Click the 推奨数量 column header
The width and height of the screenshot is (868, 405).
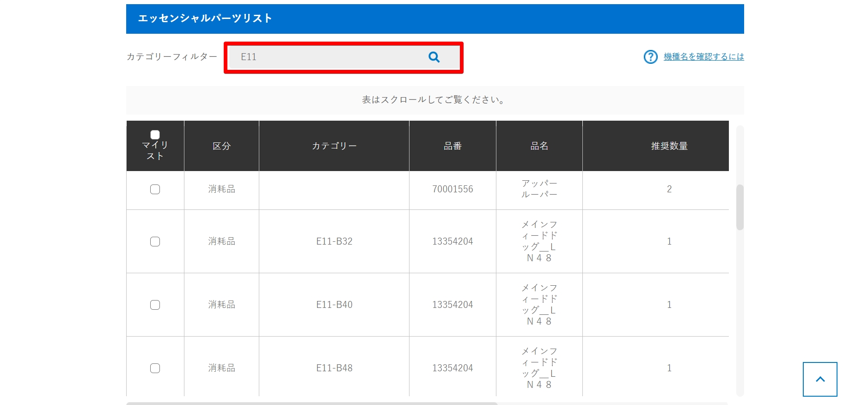pos(669,146)
